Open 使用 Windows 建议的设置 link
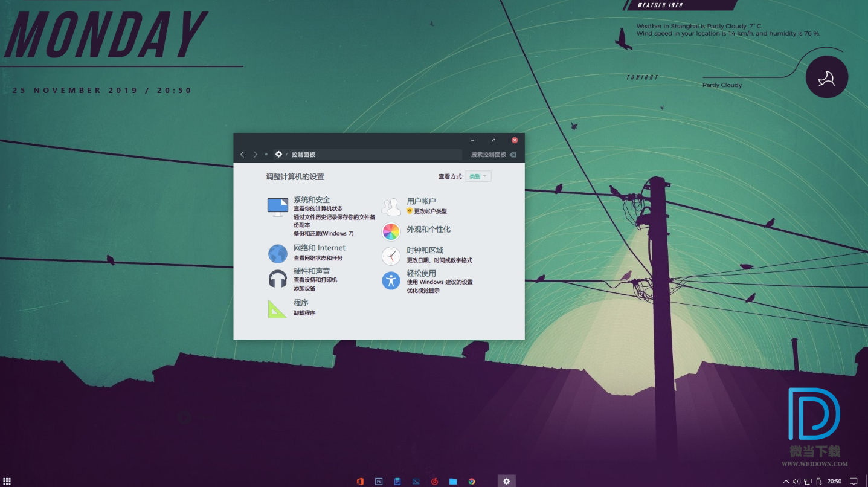This screenshot has height=487, width=868. click(440, 282)
